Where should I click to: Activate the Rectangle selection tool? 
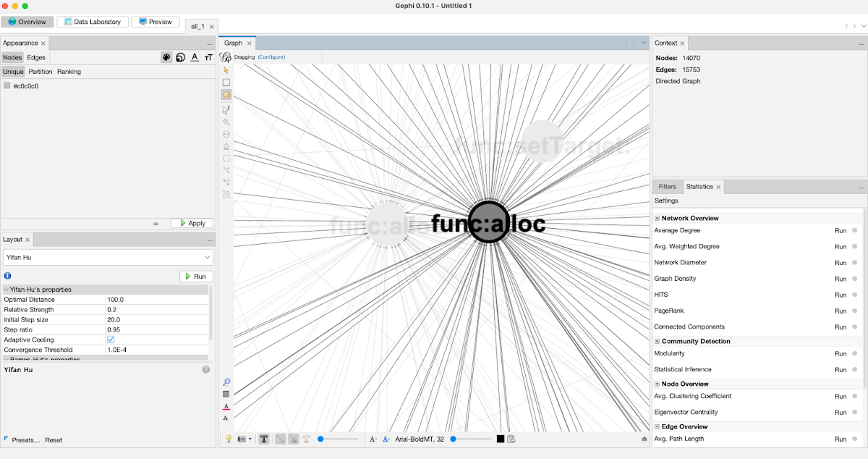pos(226,82)
